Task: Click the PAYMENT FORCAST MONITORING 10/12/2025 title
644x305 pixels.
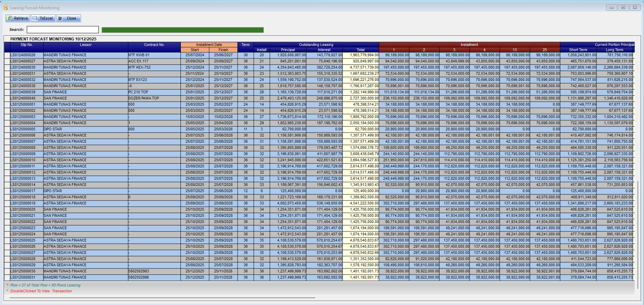Action: (53, 39)
